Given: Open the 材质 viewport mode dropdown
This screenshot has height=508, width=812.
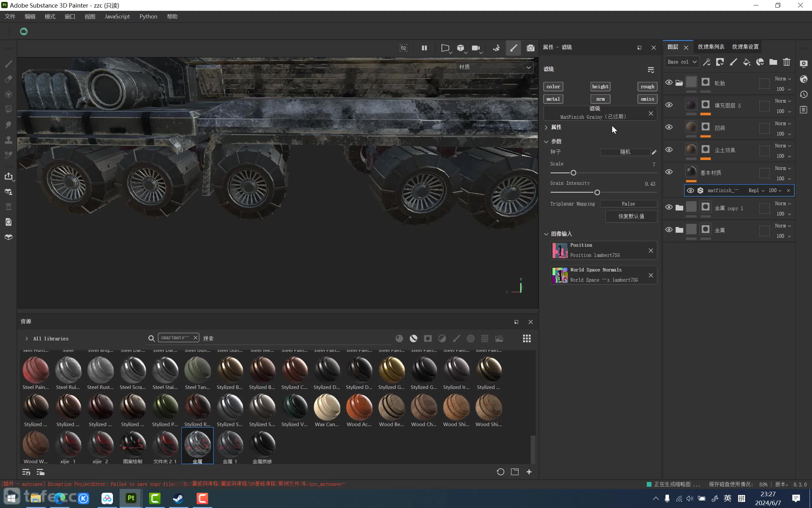Looking at the screenshot, I should point(494,67).
